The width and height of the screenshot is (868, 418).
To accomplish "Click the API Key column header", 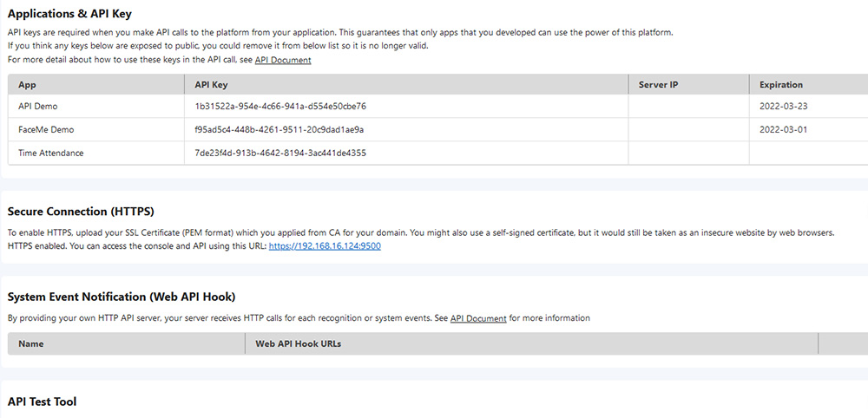I will 212,85.
